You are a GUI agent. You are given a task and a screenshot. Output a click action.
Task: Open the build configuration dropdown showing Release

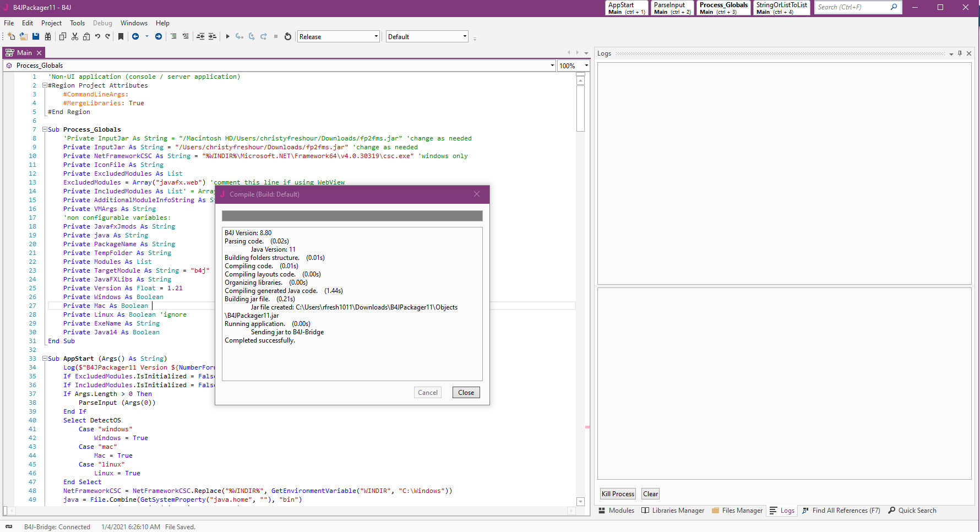point(339,37)
